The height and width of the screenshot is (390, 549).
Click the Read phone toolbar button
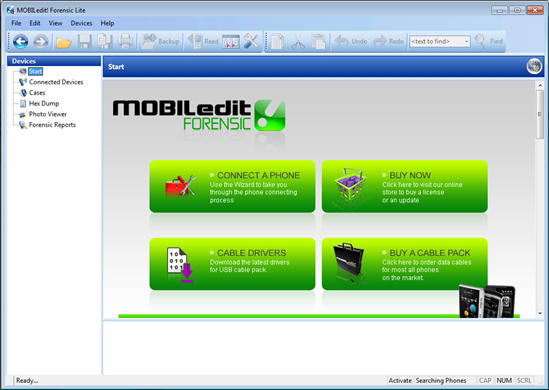(203, 41)
